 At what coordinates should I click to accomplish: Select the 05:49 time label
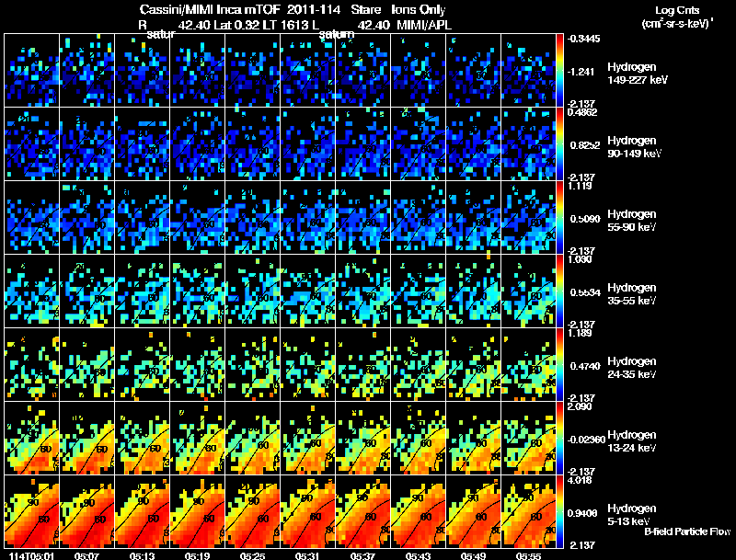pyautogui.click(x=473, y=555)
